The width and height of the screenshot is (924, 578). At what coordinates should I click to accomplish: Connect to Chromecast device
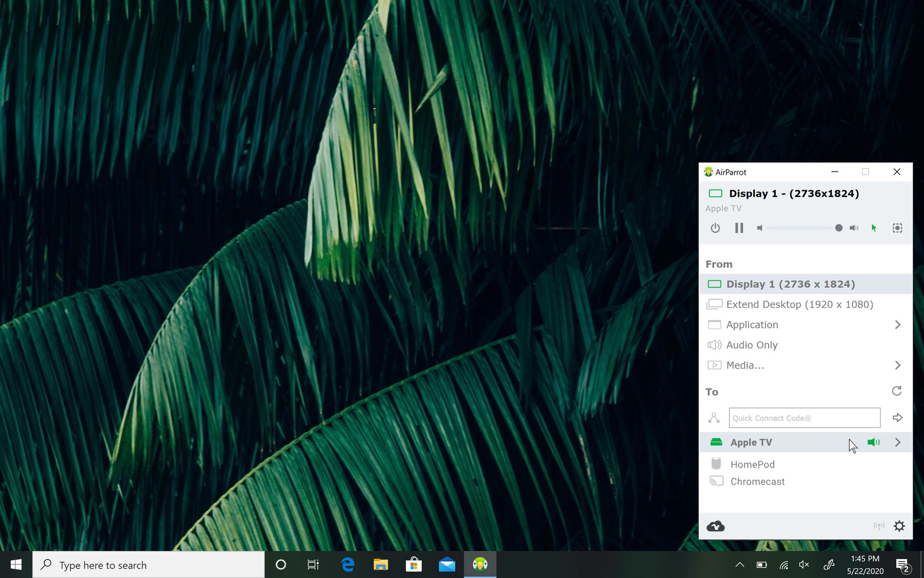click(x=757, y=482)
